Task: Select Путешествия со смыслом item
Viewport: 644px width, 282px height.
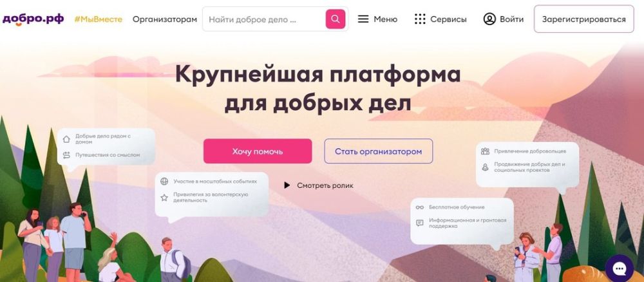Action: coord(108,155)
